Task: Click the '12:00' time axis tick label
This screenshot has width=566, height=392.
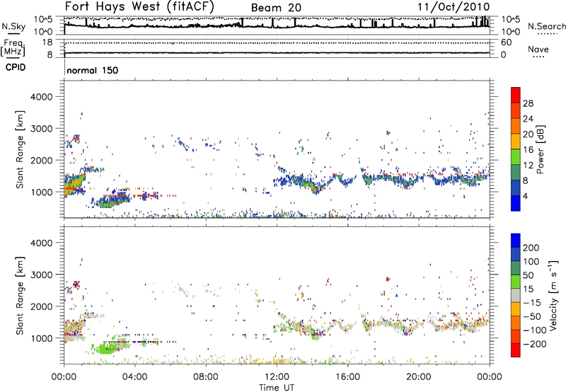Action: [x=277, y=377]
